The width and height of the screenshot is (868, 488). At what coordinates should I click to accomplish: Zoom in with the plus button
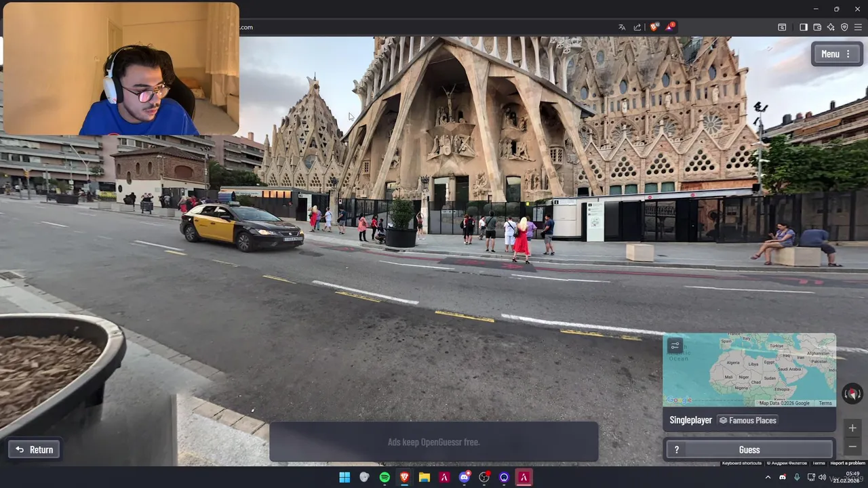[x=852, y=428]
